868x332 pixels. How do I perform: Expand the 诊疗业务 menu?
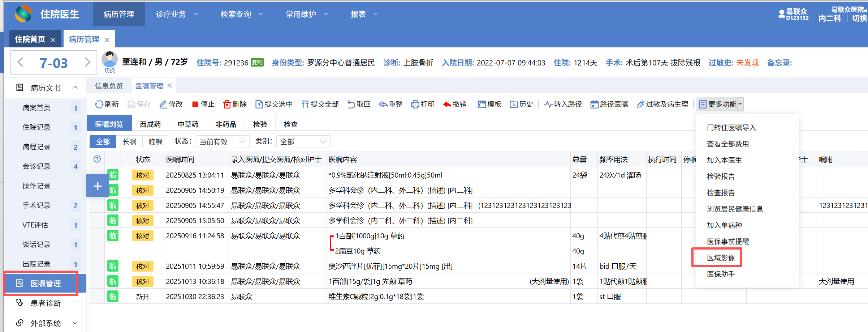coord(177,14)
